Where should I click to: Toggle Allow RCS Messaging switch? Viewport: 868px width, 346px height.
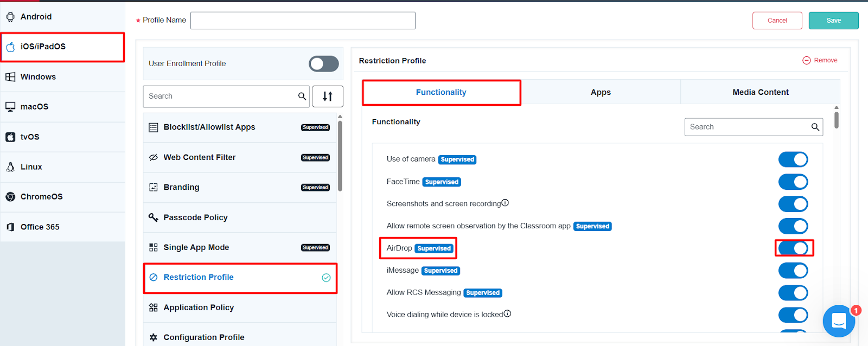tap(793, 293)
